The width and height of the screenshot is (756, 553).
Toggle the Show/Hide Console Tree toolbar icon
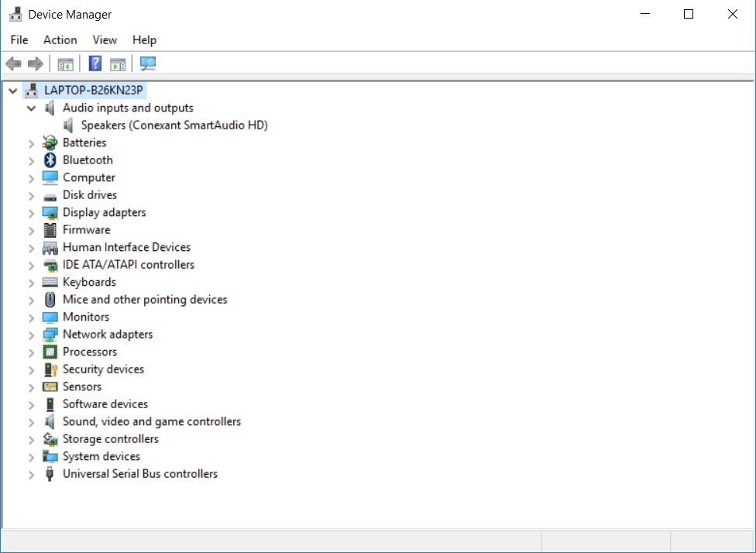point(66,64)
